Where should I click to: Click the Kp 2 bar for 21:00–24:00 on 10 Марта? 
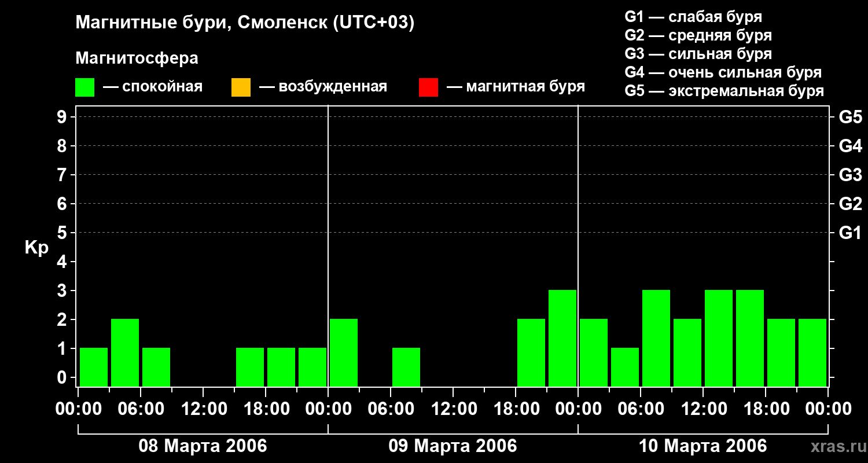[812, 352]
